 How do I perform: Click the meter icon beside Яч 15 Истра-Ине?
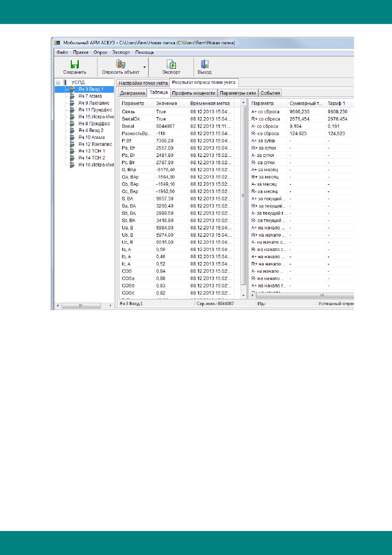(x=72, y=117)
